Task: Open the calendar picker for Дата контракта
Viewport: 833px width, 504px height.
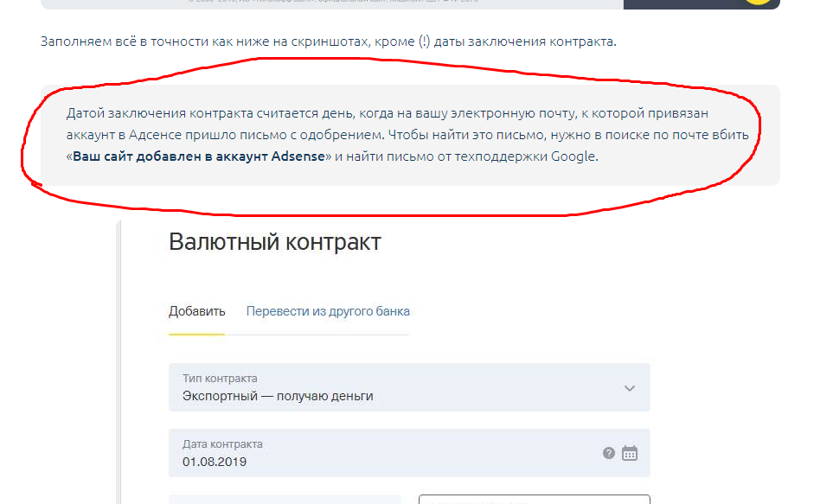Action: point(630,453)
